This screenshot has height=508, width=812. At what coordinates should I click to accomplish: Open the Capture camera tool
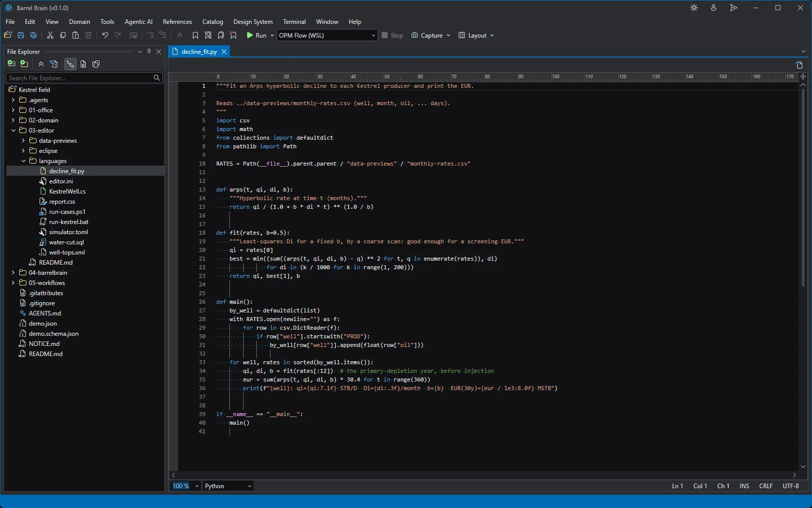[x=427, y=36]
